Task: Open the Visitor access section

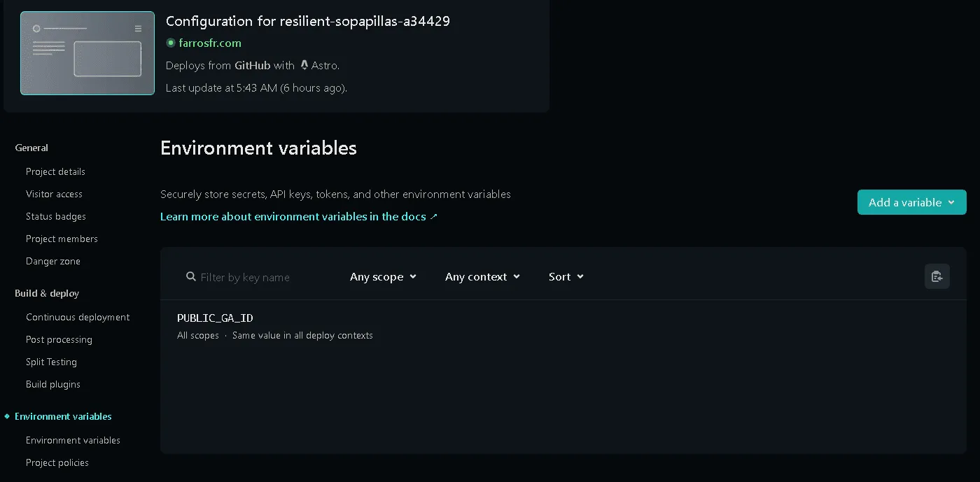Action: pos(54,194)
